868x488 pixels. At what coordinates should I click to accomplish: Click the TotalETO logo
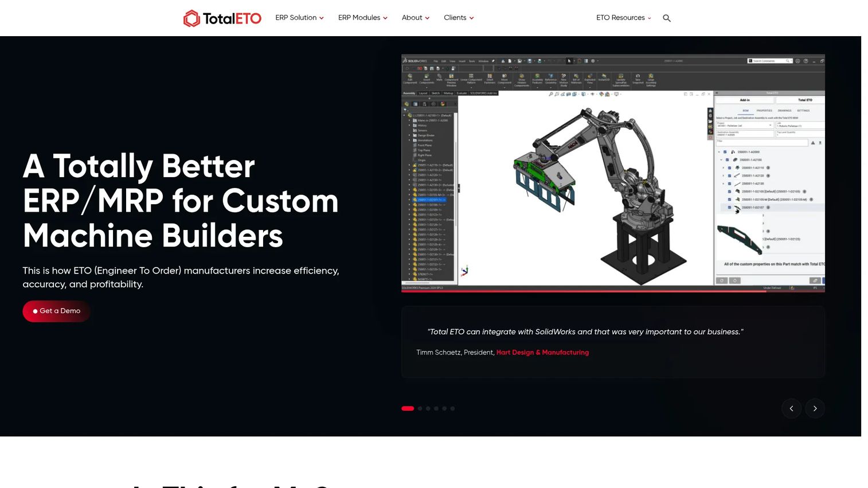coord(222,18)
